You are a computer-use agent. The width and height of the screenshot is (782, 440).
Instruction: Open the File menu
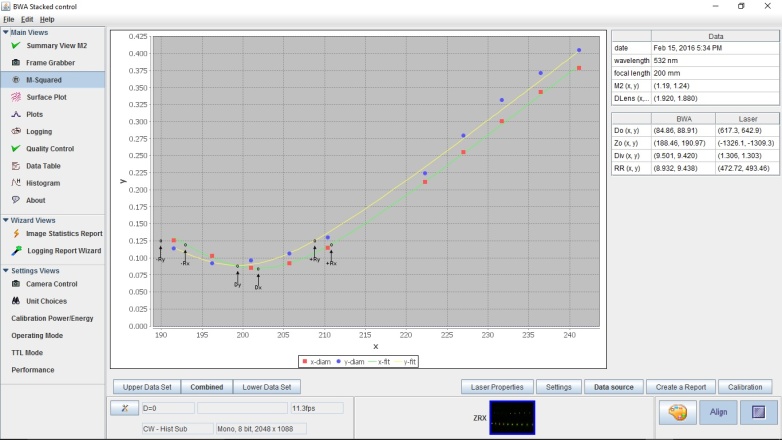(x=9, y=19)
